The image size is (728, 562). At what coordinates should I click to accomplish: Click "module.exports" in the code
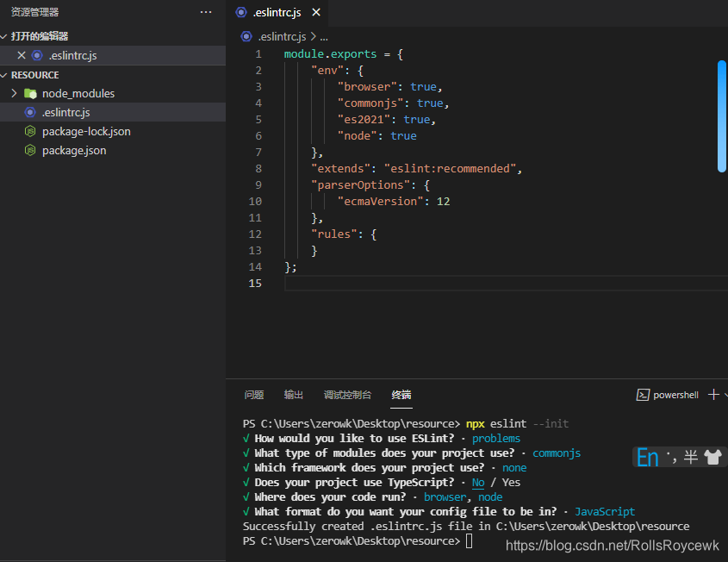point(330,54)
